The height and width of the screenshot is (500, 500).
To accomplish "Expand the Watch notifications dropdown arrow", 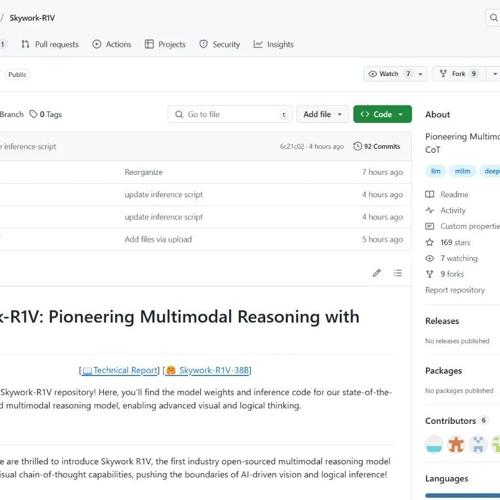I will click(421, 74).
